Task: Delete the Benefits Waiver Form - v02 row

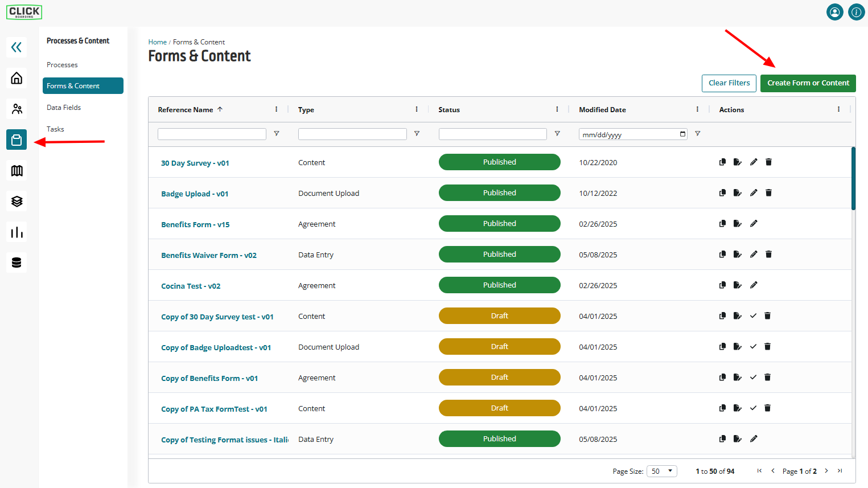Action: point(768,255)
